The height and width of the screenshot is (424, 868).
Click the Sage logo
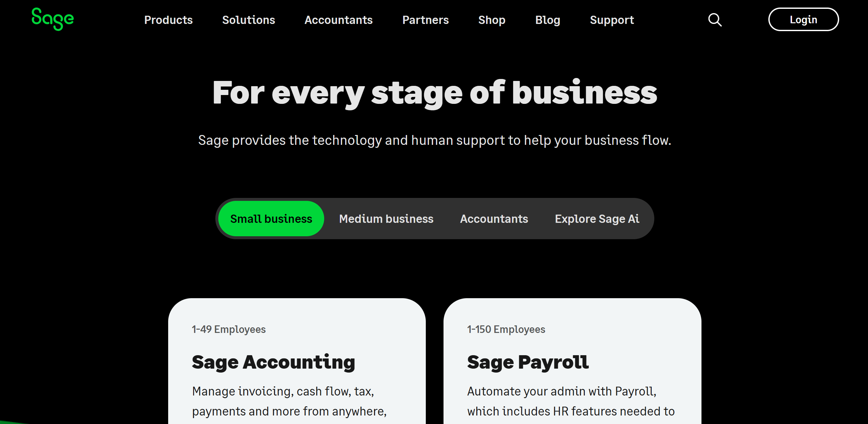pos(52,19)
